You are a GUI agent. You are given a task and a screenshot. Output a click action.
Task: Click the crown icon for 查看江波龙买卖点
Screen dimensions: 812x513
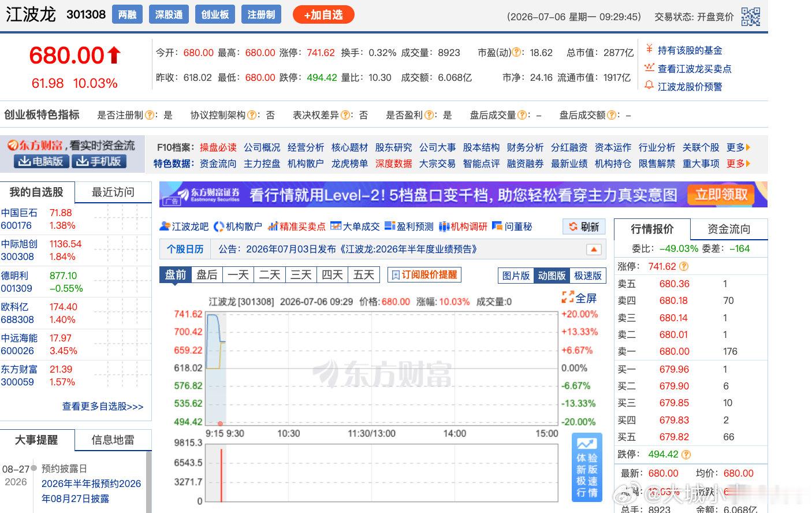click(x=649, y=68)
